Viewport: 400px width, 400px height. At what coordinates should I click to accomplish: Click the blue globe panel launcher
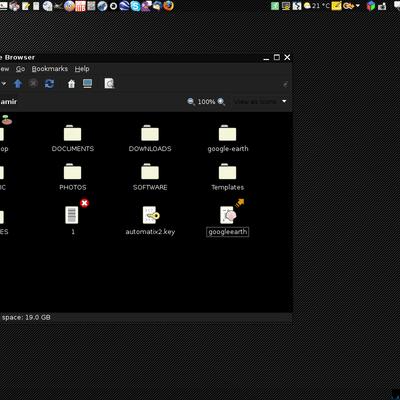pos(102,6)
